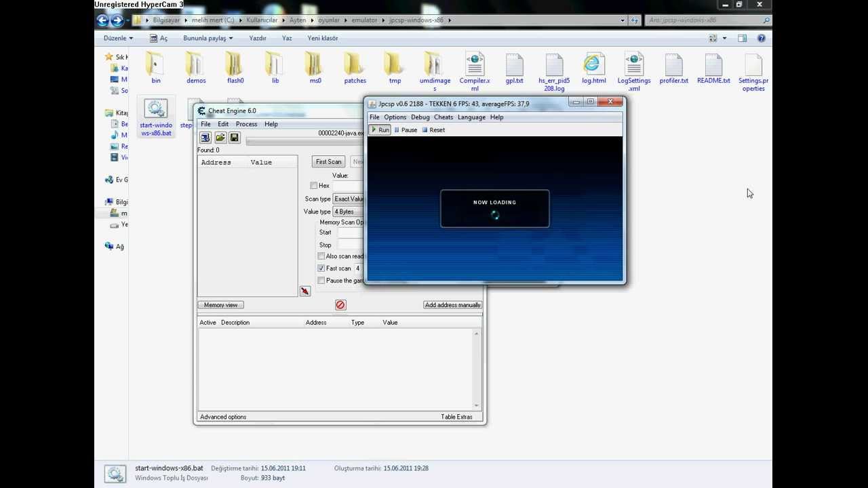Click the address list vertical scrollbar

477,369
